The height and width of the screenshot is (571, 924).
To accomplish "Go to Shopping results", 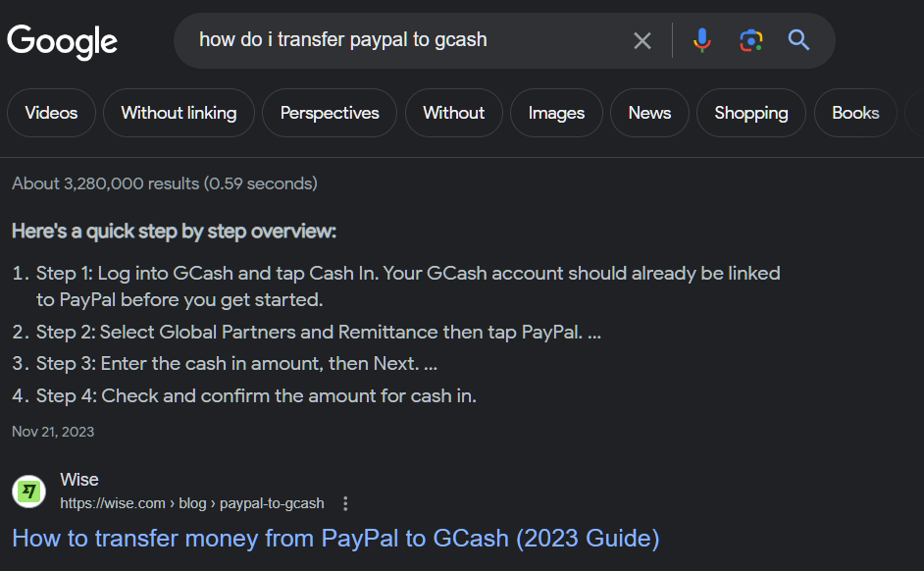I will (751, 113).
